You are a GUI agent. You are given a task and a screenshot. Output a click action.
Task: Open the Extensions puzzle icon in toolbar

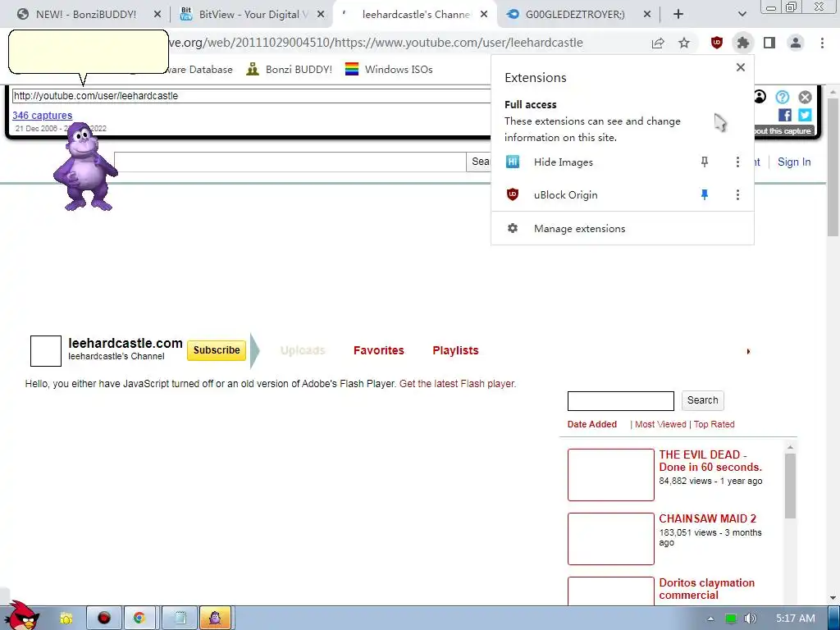[x=742, y=43]
